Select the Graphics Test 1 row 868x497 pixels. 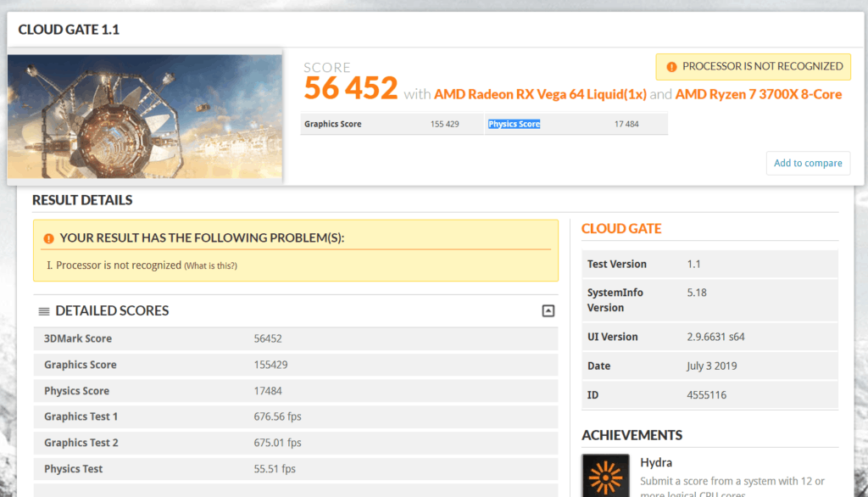(x=295, y=416)
